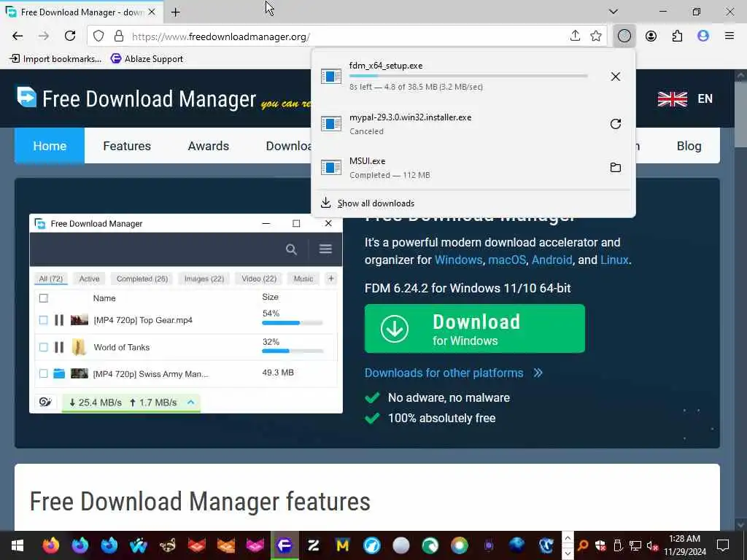
Task: Open the tracking protection shield icon
Action: [98, 36]
